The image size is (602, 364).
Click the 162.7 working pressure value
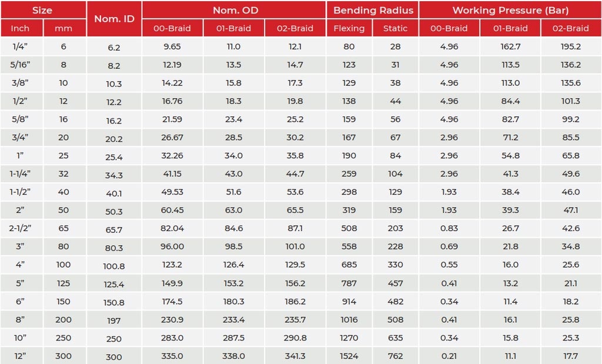[x=510, y=46]
